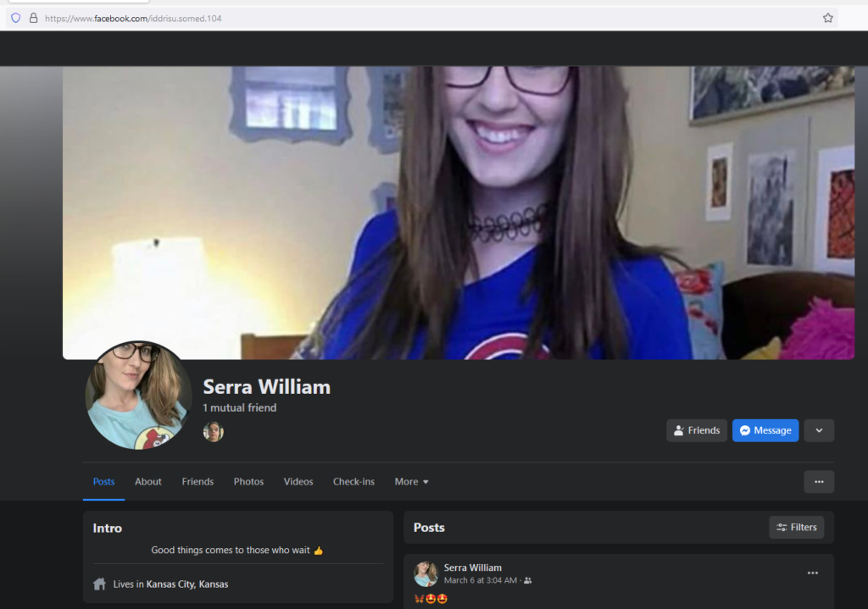Click the mutual friend's small avatar

[213, 431]
